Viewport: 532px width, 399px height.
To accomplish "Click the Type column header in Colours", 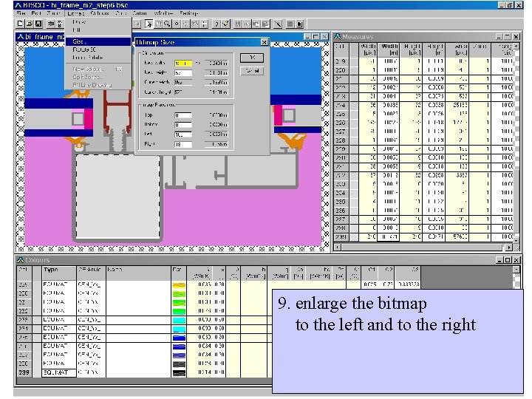I will [x=59, y=273].
